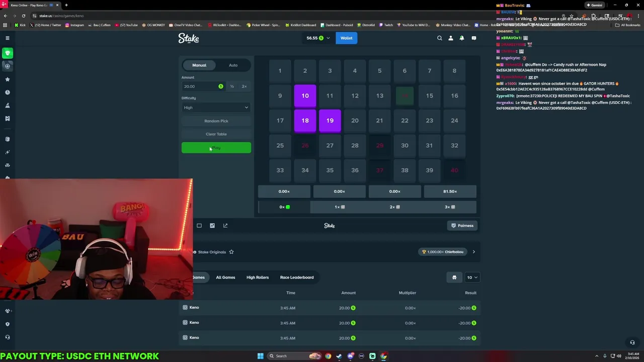Click the Wallet button

click(347, 38)
